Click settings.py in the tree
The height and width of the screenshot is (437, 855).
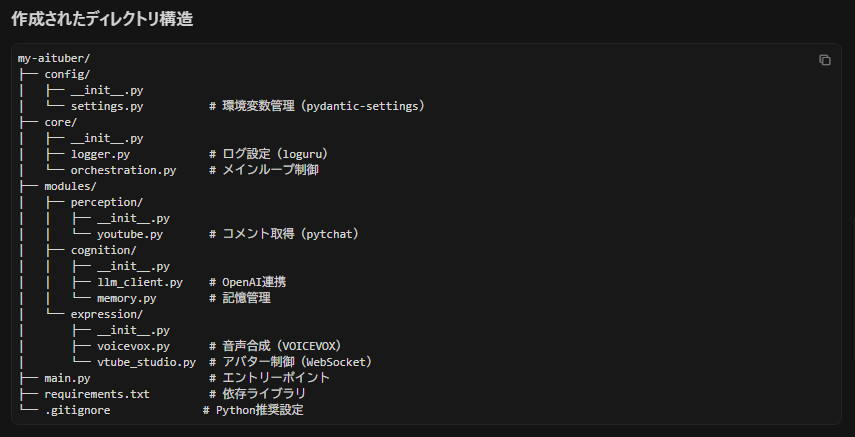[107, 106]
